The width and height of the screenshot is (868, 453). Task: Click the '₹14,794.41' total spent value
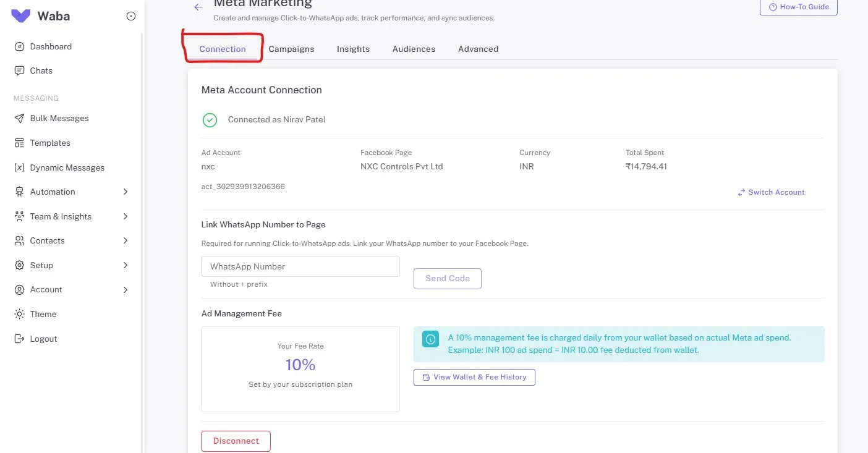click(646, 166)
